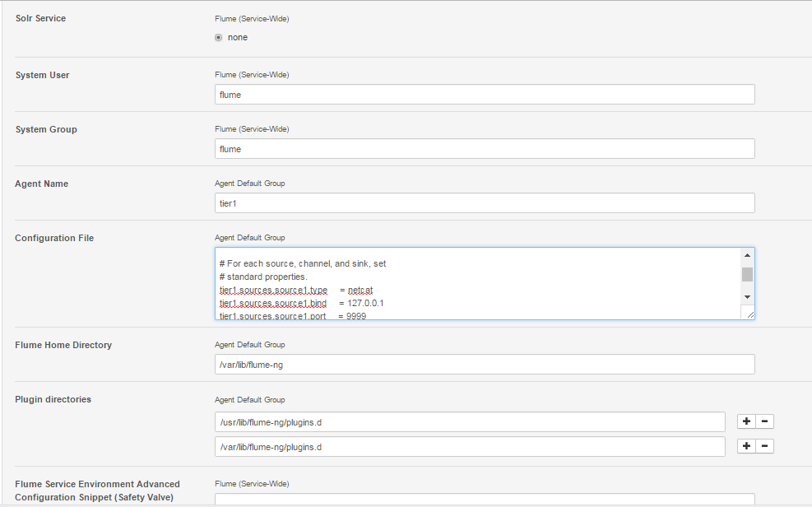Screen dimensions: 812x507
Task: Edit the Agent Name field containing tier1
Action: click(x=484, y=203)
